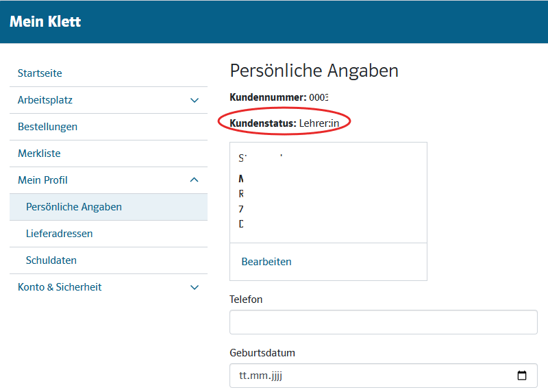Screen dimensions: 548x392
Task: Click the Persönliche Angaben page heading
Action: coord(314,71)
